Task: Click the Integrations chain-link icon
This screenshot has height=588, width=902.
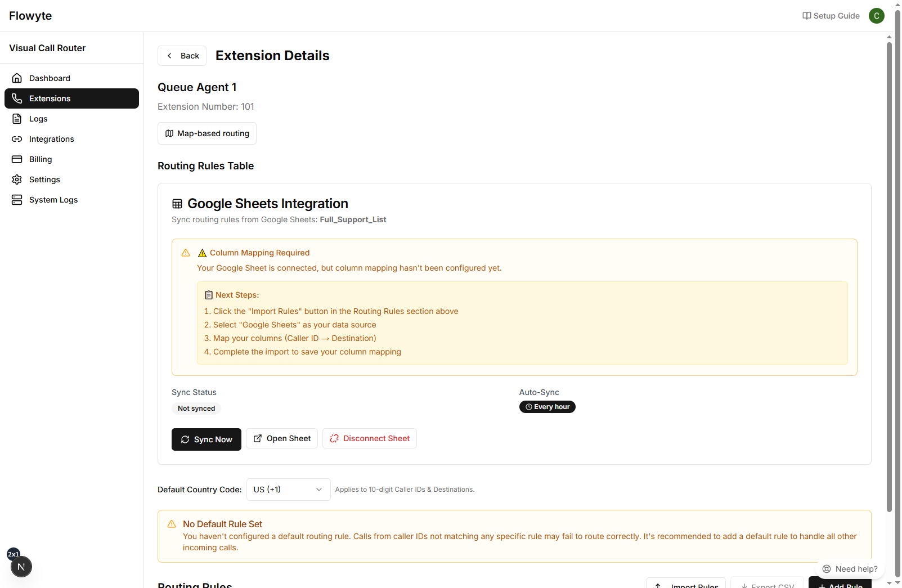Action: [17, 138]
